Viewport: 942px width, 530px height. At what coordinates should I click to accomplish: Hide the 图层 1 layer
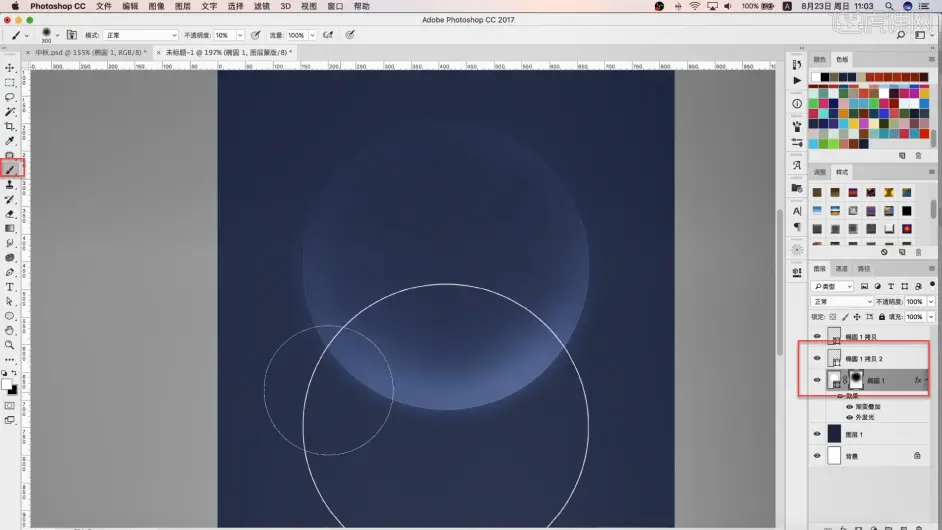816,434
